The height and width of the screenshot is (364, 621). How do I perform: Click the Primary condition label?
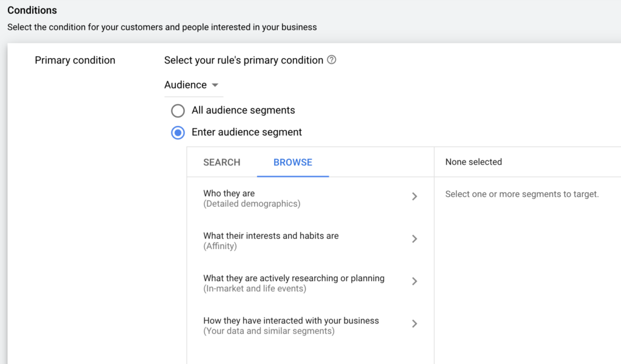click(75, 60)
